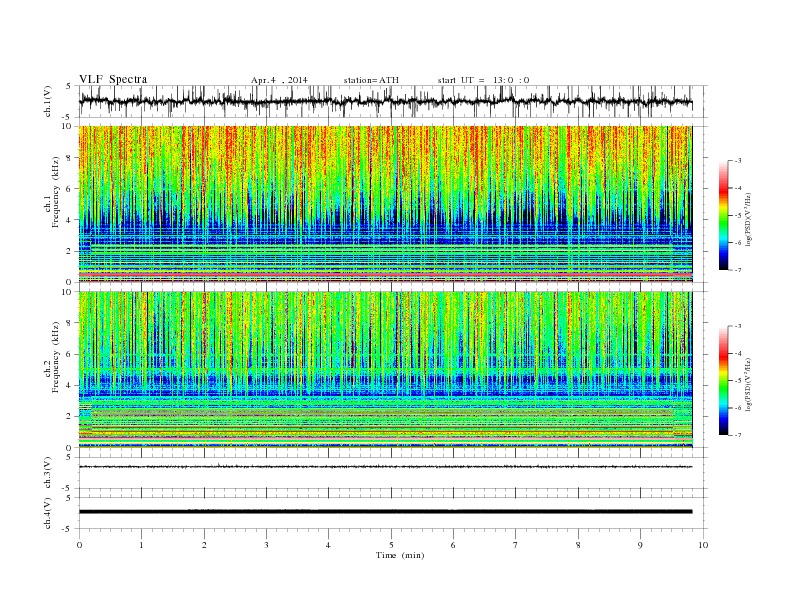Click the "ch.4(V)" axis label
Image resolution: width=792 pixels, height=612 pixels.
click(x=48, y=514)
